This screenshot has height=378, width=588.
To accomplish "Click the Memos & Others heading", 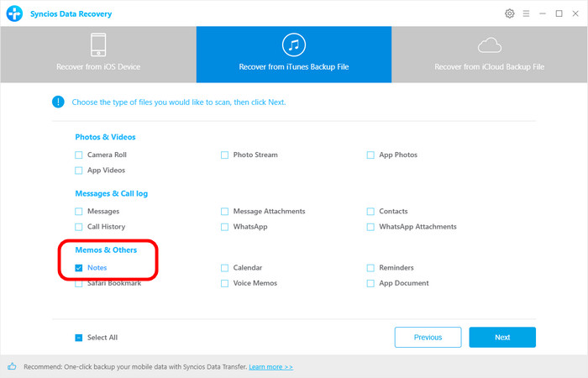I will click(106, 249).
